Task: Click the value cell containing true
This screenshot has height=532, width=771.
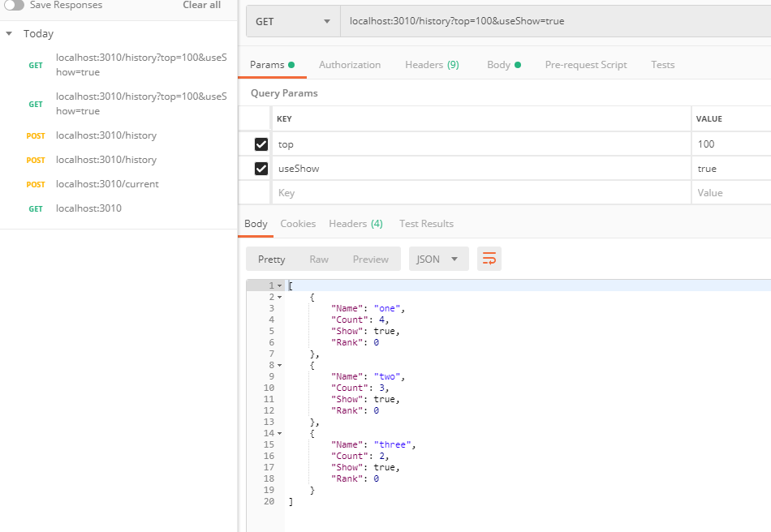Action: tap(732, 169)
